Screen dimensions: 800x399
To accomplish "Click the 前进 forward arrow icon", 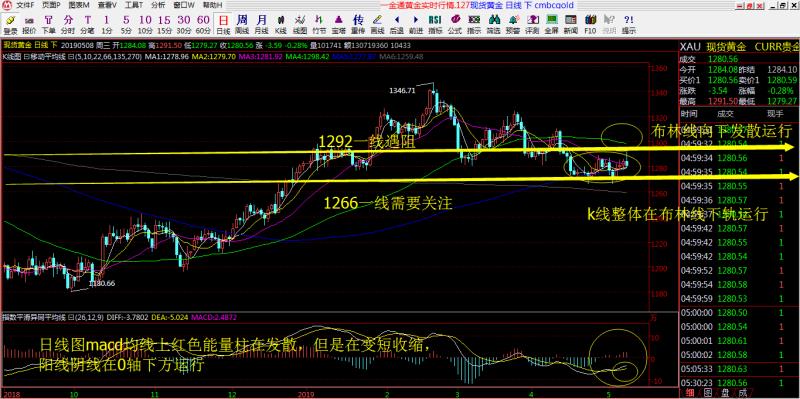I will (416, 24).
